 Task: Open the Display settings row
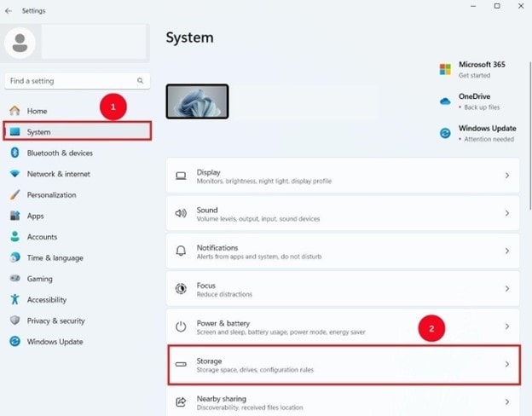coord(343,176)
